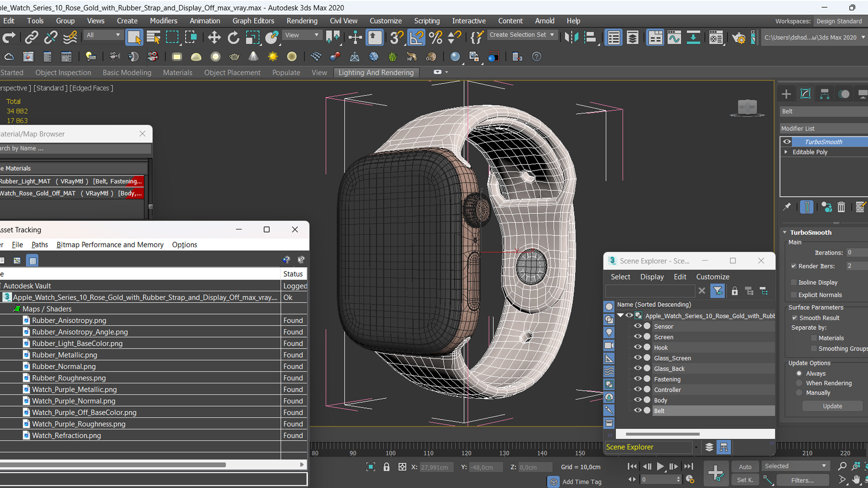The image size is (868, 488).
Task: Select the Manually update option
Action: click(799, 393)
